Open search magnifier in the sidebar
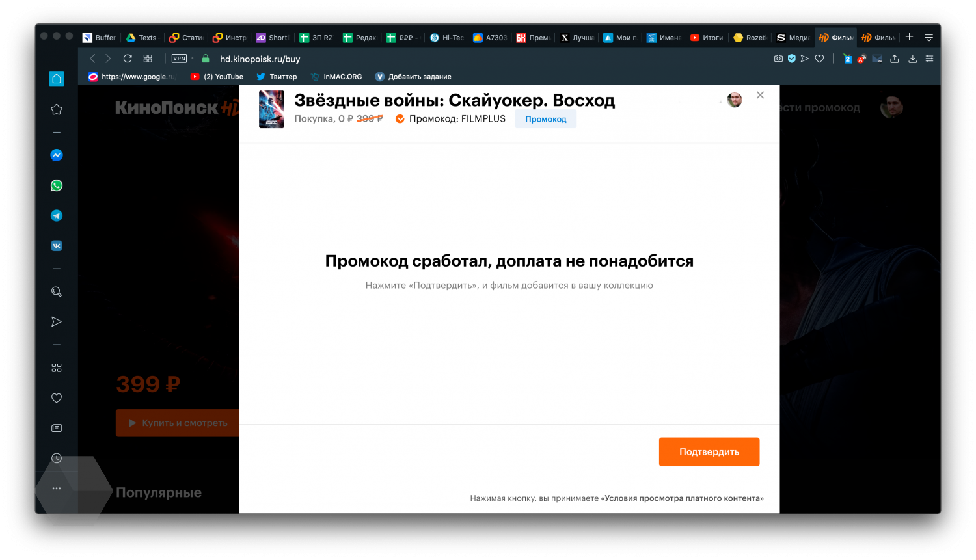 (x=57, y=291)
